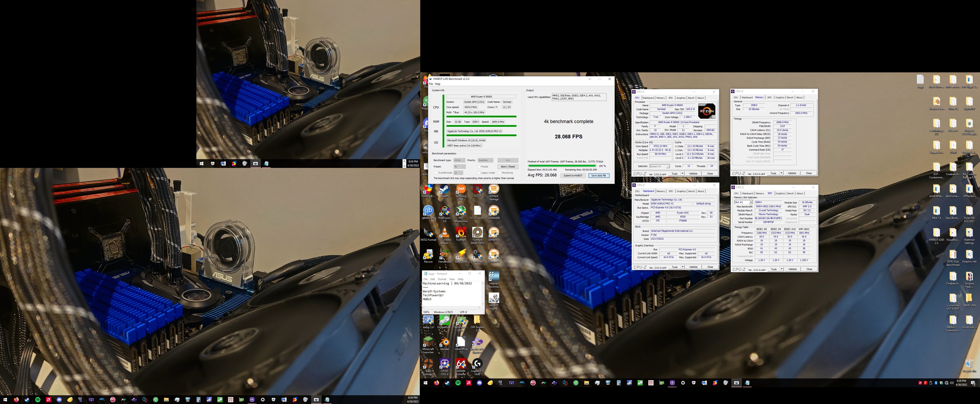Screen dimensions: 980x404
Task: Toggle Pmode checkbox in HWBOT
Action: point(479,167)
